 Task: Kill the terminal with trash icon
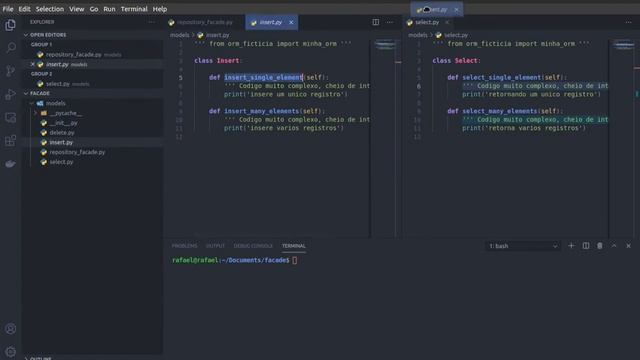(x=600, y=246)
